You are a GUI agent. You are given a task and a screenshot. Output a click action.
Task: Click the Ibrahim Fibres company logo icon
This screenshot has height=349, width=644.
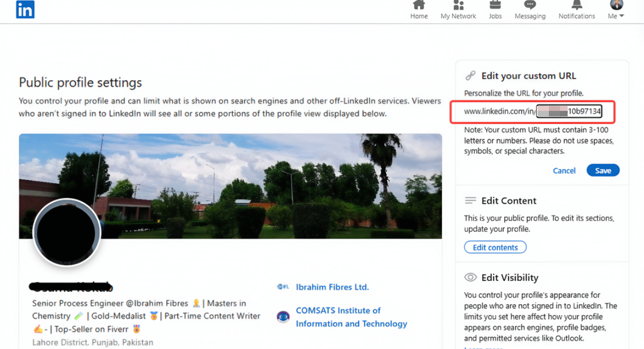pos(283,287)
